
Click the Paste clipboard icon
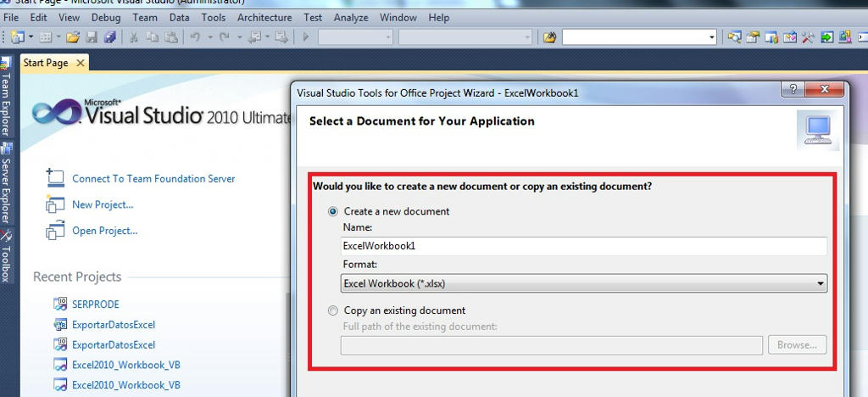click(x=171, y=37)
